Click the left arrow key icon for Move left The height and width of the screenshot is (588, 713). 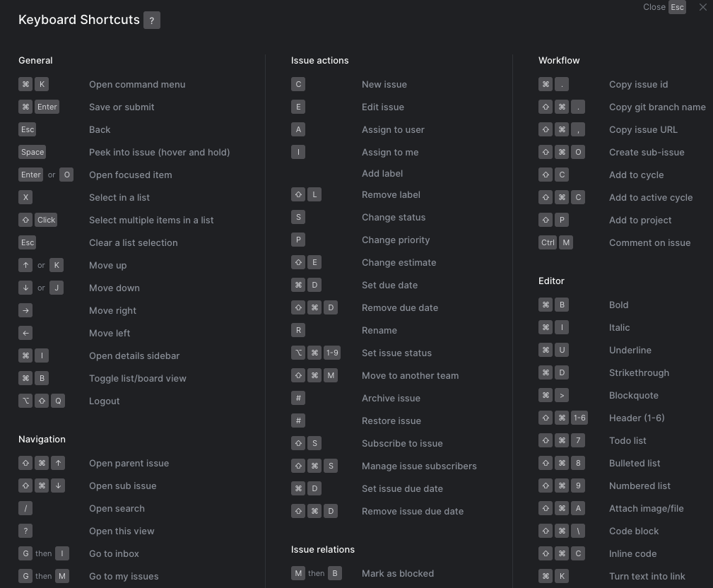25,333
